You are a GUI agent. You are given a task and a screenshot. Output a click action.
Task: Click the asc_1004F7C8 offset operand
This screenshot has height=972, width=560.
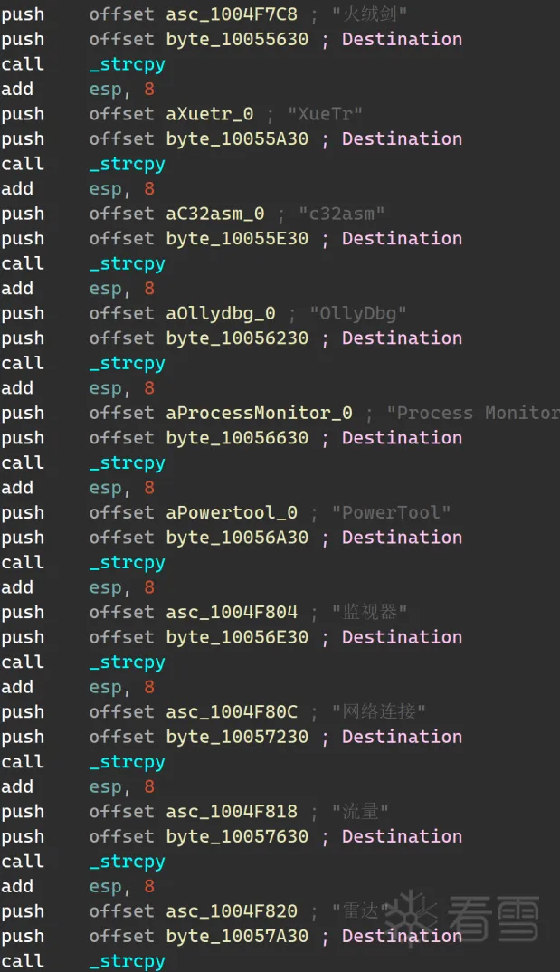click(232, 14)
